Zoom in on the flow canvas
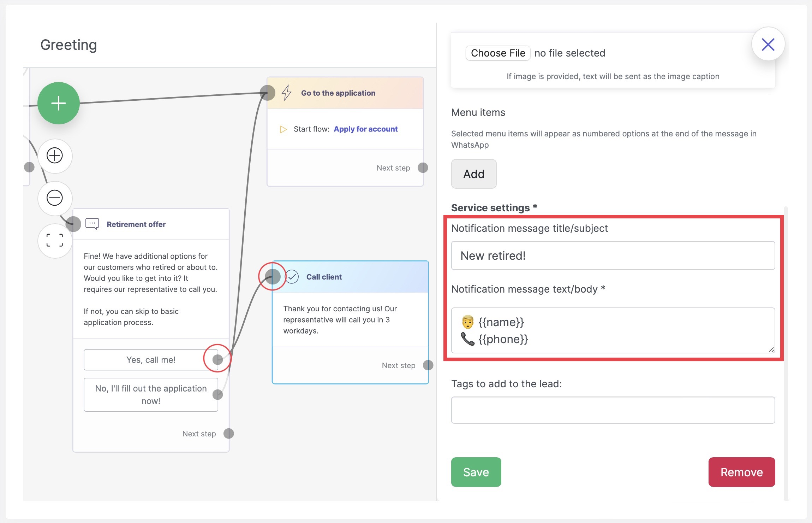 (55, 155)
